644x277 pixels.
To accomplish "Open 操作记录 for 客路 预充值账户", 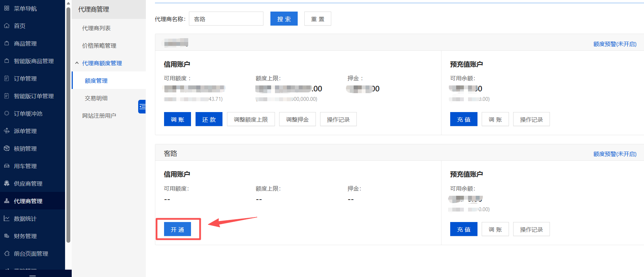I will point(531,229).
